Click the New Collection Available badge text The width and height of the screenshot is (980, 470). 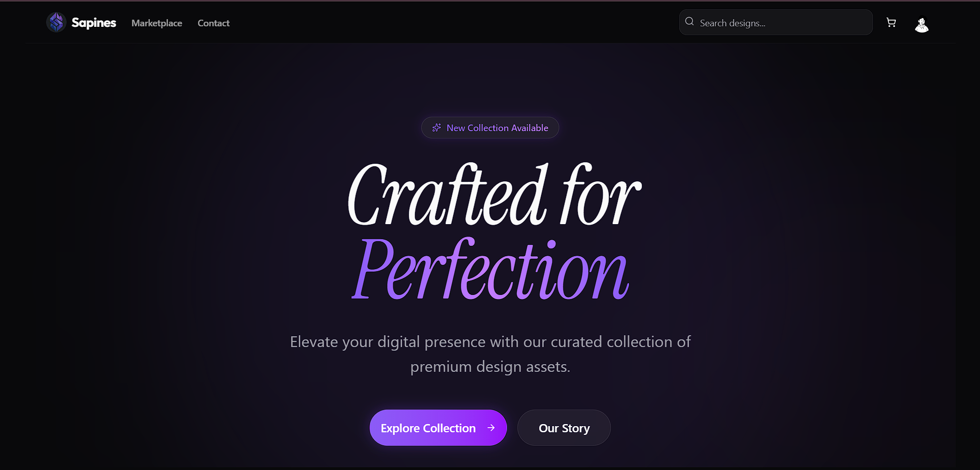pyautogui.click(x=497, y=128)
